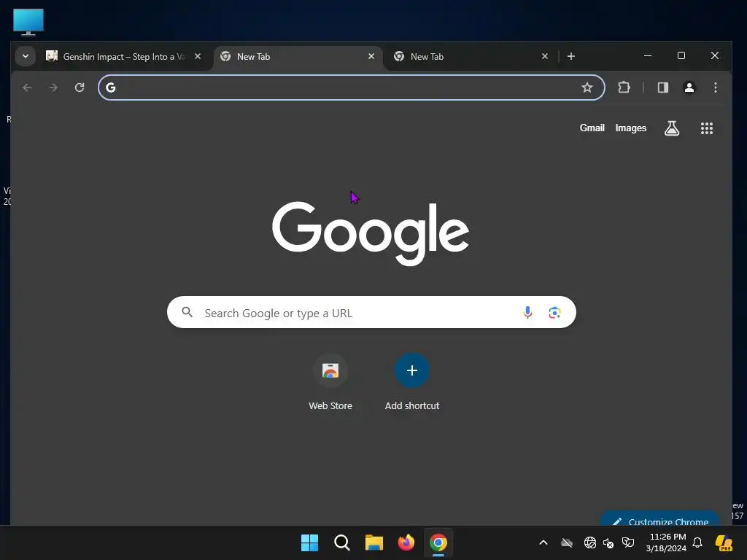Screen dimensions: 747x560
Task: Start voice search with the microphone
Action: 527,312
